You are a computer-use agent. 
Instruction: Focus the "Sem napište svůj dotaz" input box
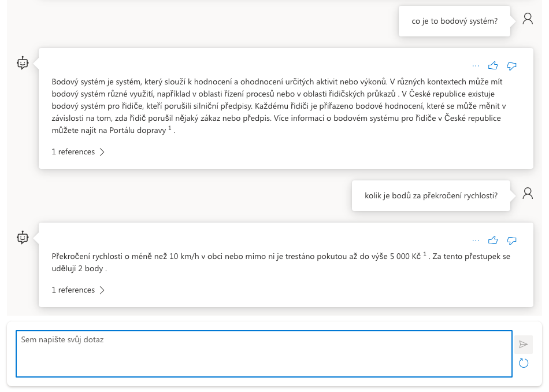pyautogui.click(x=264, y=353)
